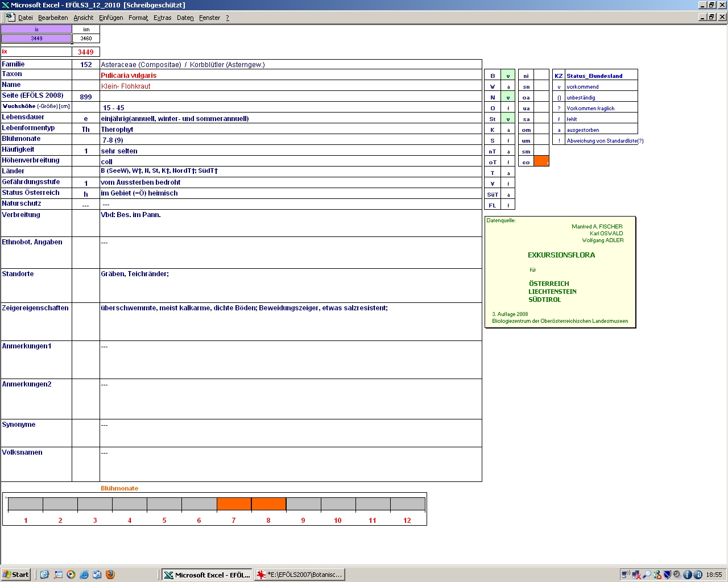Image resolution: width=728 pixels, height=582 pixels.
Task: Select the purple ix cell containing 3449
Action: click(36, 39)
